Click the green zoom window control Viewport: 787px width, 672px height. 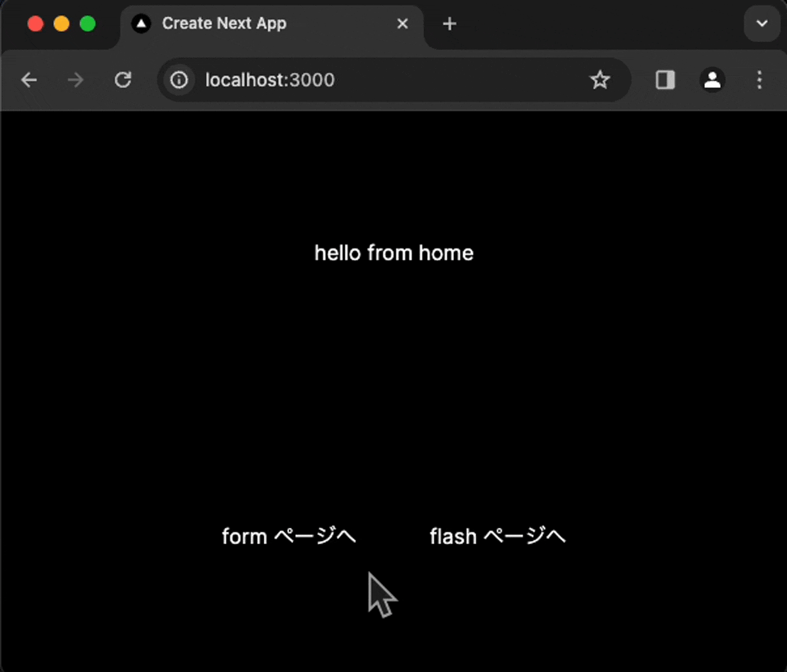pyautogui.click(x=87, y=23)
